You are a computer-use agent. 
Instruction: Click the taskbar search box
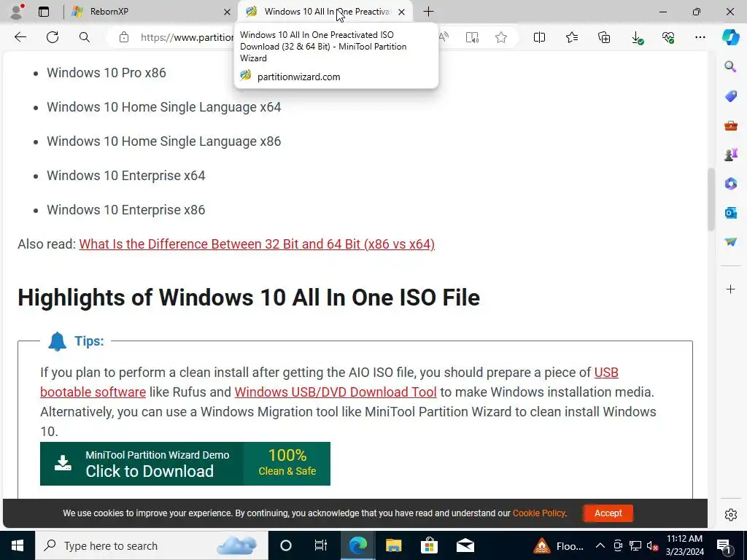152,545
